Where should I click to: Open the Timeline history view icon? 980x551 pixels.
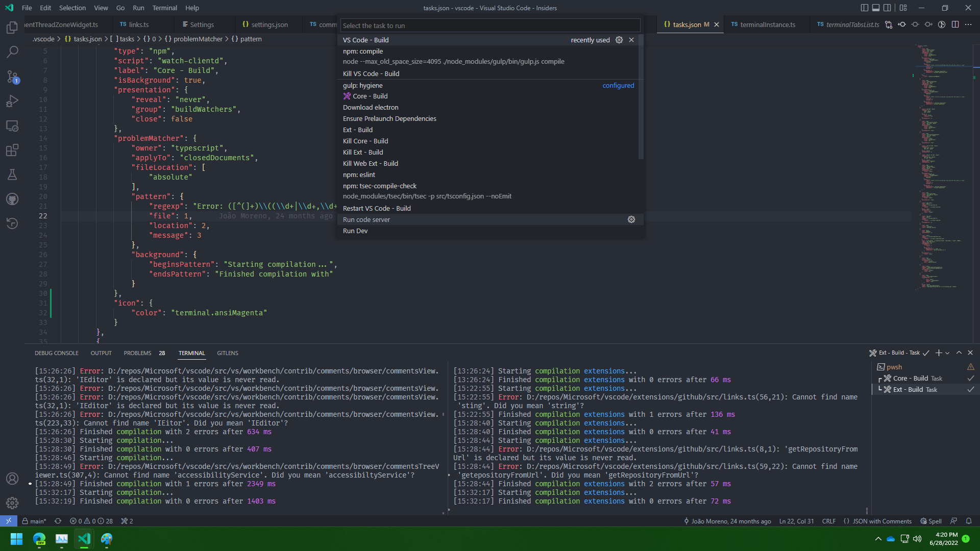(x=12, y=223)
